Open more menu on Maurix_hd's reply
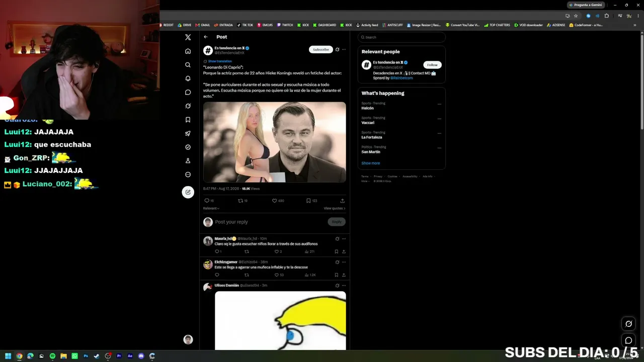Viewport: 644px width, 362px height. click(344, 239)
